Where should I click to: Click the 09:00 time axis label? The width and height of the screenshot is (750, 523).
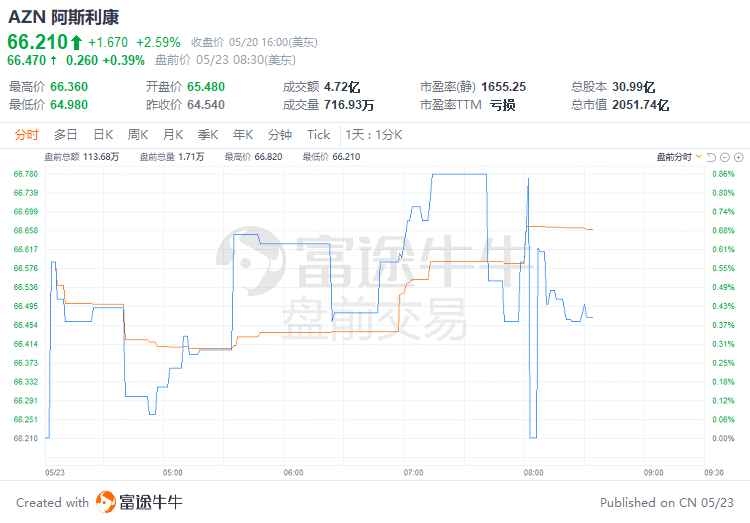coord(653,473)
